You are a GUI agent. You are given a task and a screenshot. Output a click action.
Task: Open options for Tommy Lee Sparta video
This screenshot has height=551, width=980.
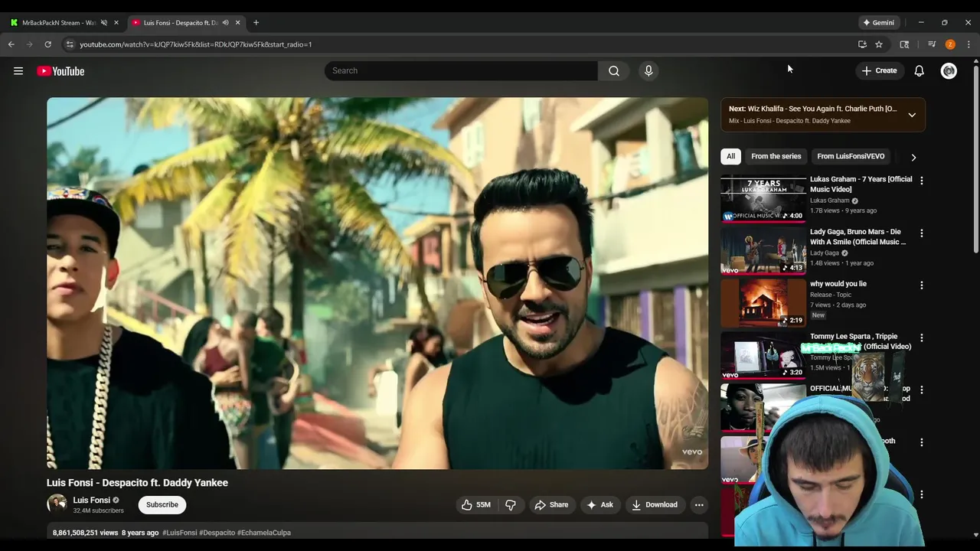[921, 337]
